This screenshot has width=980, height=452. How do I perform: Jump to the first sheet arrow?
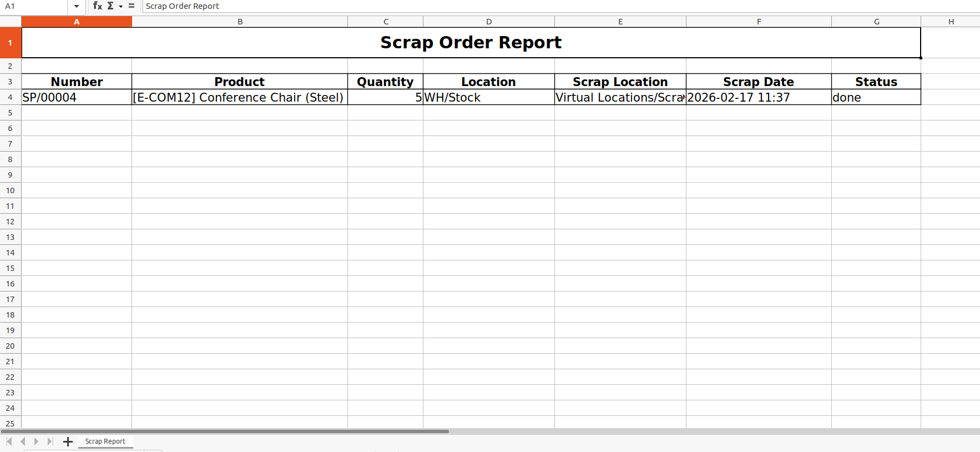[x=9, y=441]
